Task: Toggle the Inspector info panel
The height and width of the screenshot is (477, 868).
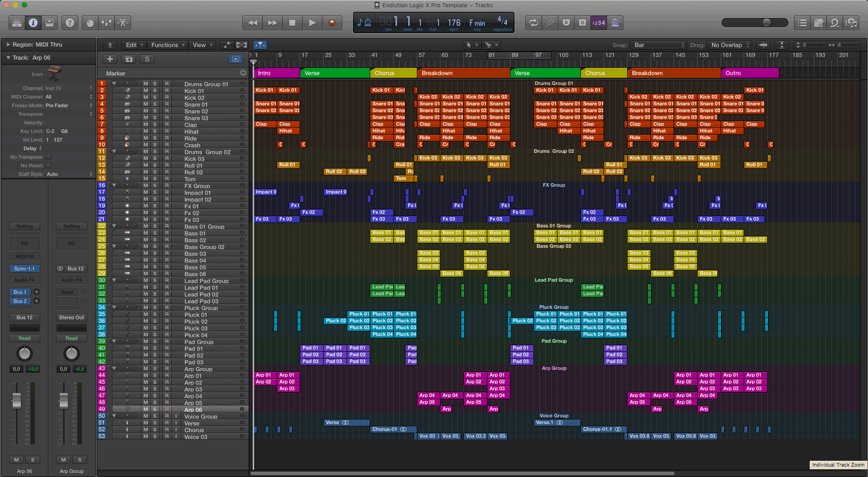Action: pyautogui.click(x=33, y=23)
